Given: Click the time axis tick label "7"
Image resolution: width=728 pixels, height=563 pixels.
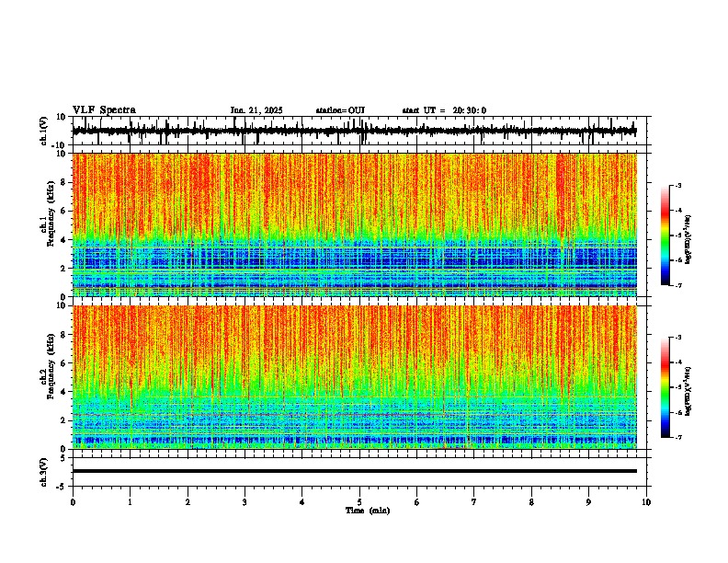Looking at the screenshot, I should [474, 502].
